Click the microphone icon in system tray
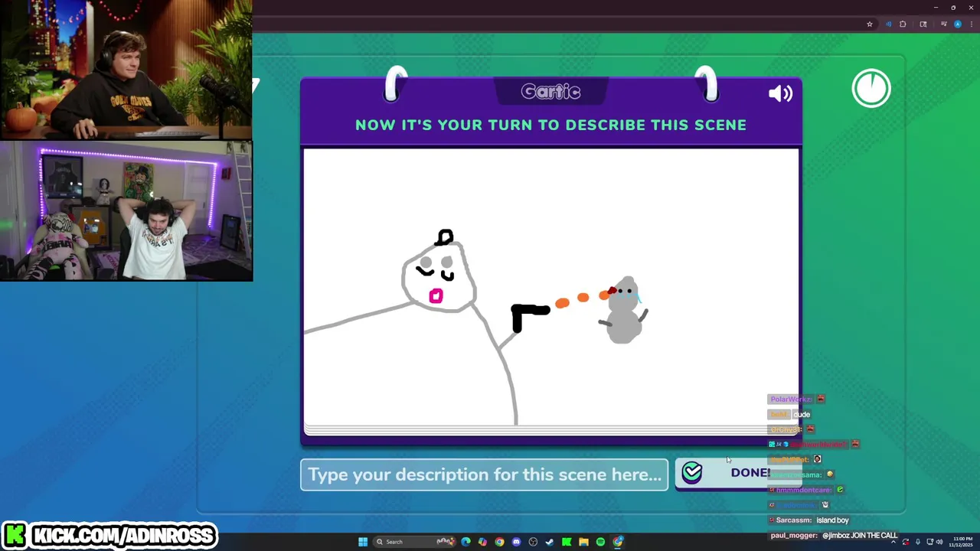 (x=917, y=542)
